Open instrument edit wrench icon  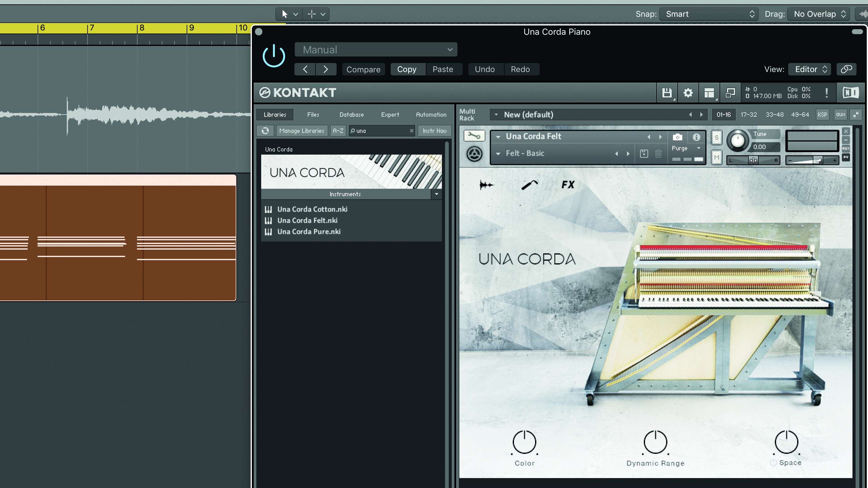474,136
